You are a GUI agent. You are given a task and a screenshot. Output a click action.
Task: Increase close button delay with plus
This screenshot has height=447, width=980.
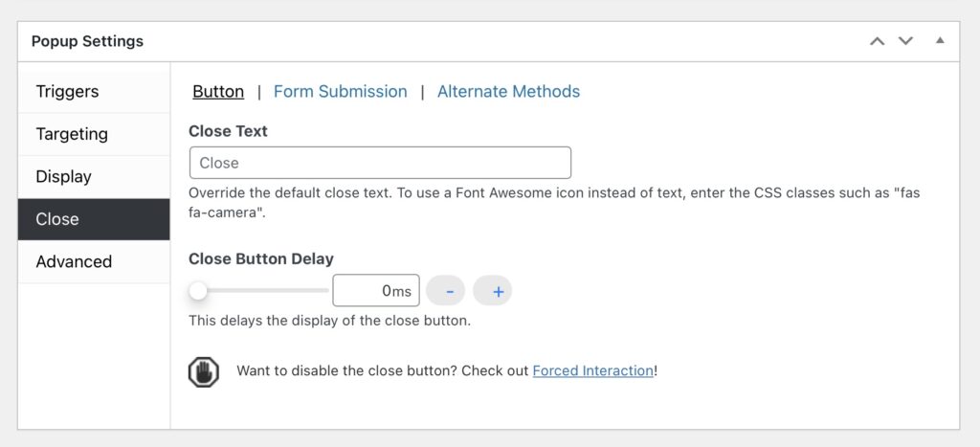[493, 291]
